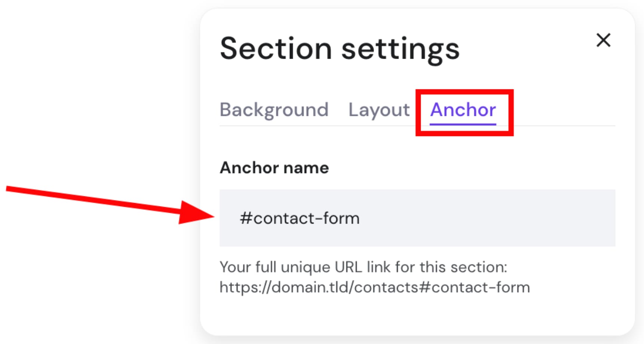644x344 pixels.
Task: Click the Anchor name label
Action: click(274, 168)
